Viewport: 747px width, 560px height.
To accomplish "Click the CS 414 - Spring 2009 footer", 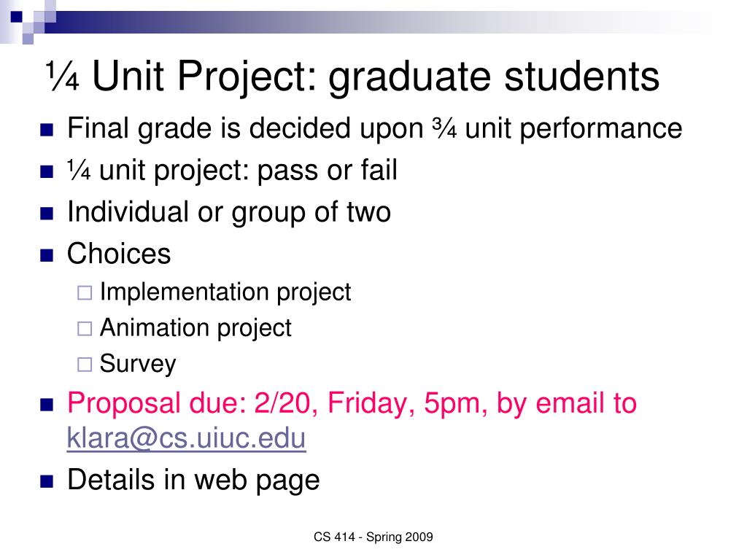I will pos(373,537).
